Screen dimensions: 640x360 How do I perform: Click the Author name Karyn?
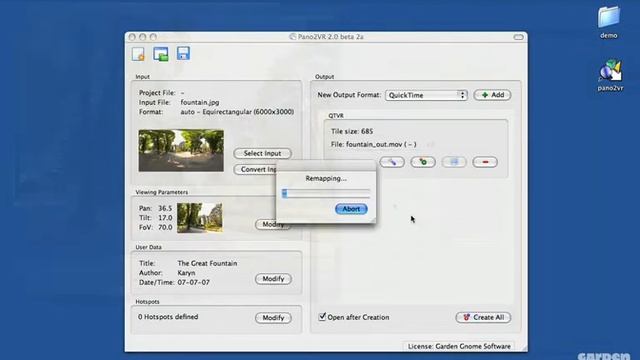pos(187,273)
